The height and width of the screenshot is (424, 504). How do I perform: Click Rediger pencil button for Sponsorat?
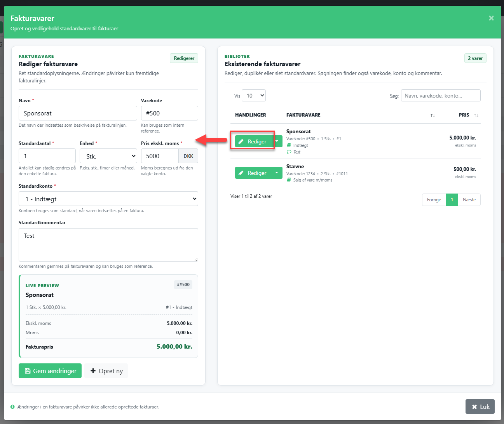253,141
